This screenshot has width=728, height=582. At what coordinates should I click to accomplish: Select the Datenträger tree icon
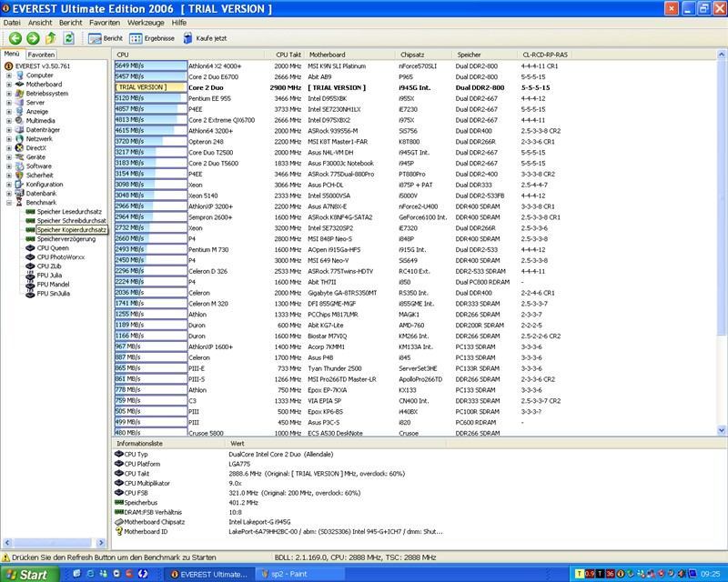[19, 129]
